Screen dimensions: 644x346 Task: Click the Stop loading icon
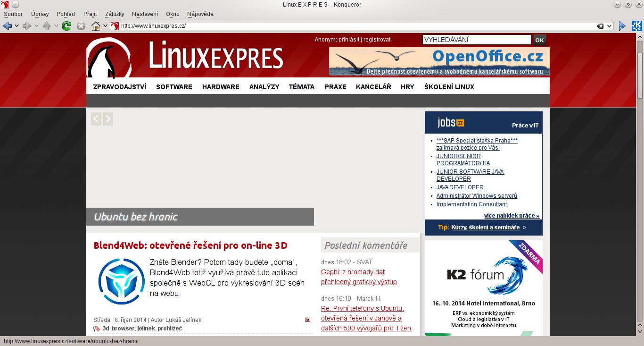pos(81,26)
